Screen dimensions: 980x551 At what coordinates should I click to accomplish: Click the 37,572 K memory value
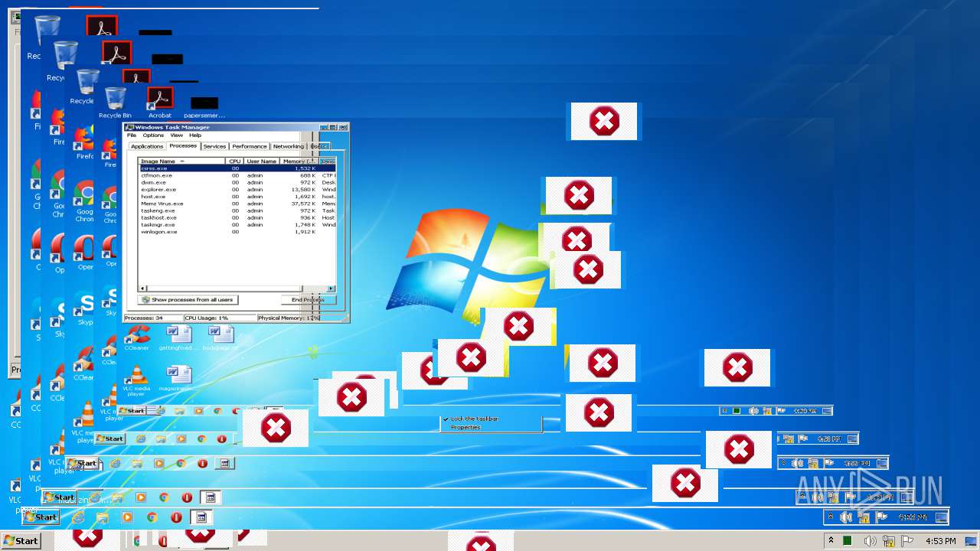(304, 204)
